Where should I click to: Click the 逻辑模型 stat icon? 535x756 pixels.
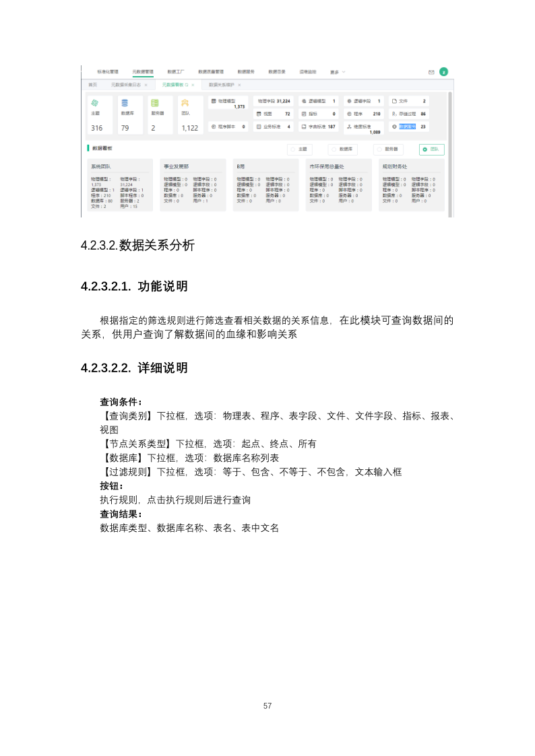(x=304, y=101)
